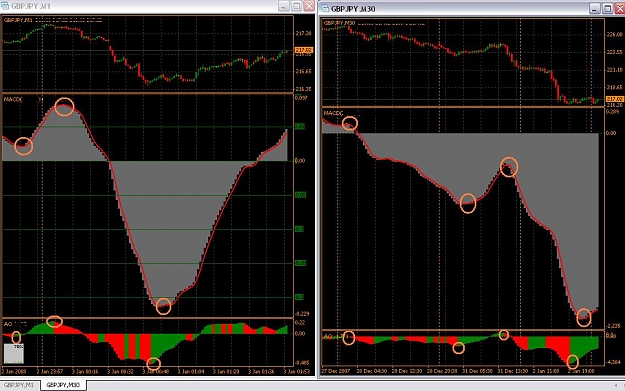Screen dimensions: 625x391
Task: Open the GBPJPY,M30 window chart icon menu
Action: tap(325, 8)
